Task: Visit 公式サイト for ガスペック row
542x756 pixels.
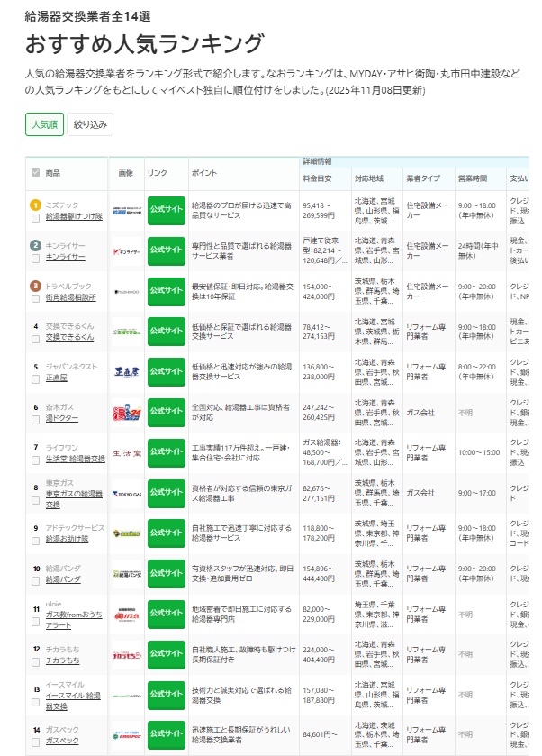Action: pos(167,734)
